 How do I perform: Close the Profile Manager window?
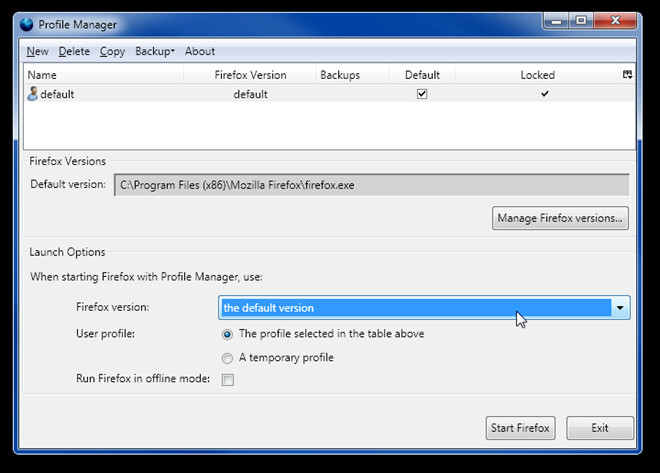(x=615, y=21)
